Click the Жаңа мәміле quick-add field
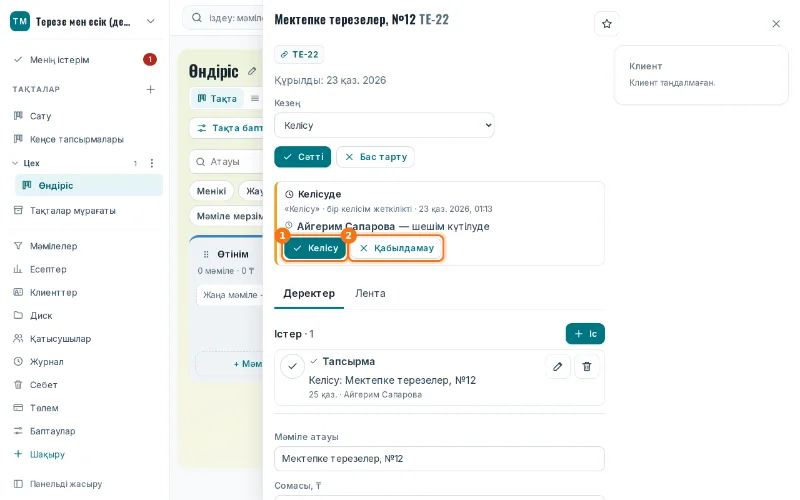Viewport: 800px width, 500px height. pyautogui.click(x=230, y=295)
